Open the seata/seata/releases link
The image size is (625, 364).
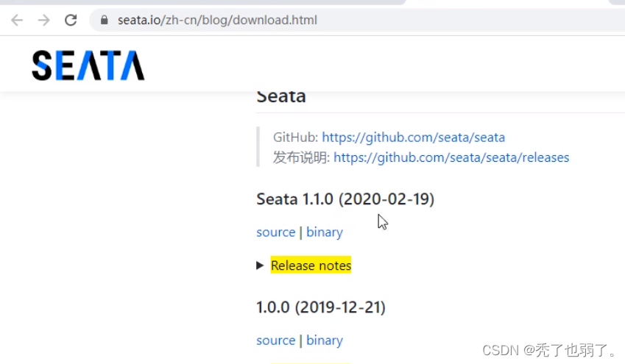tap(451, 157)
